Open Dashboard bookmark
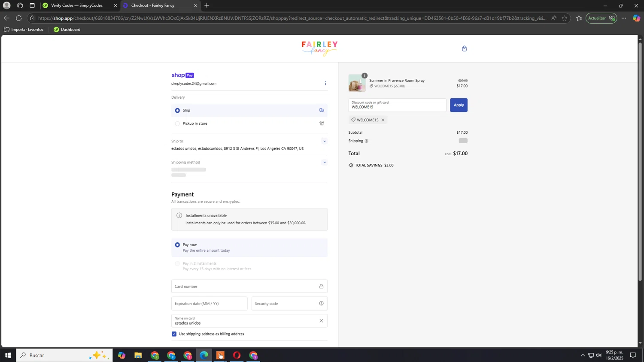The height and width of the screenshot is (362, 644). (x=67, y=30)
